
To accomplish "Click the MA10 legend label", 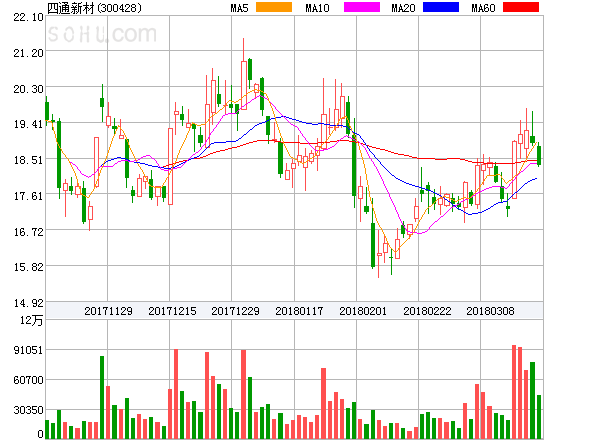I will pyautogui.click(x=317, y=8).
